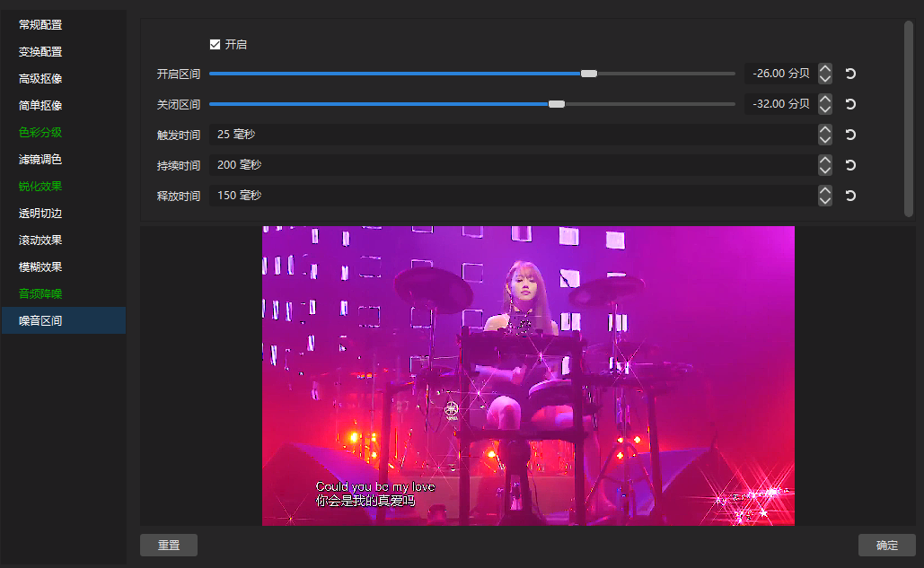This screenshot has height=568, width=924.
Task: Increase the 关闭区间 decibel value with up arrow
Action: (825, 99)
